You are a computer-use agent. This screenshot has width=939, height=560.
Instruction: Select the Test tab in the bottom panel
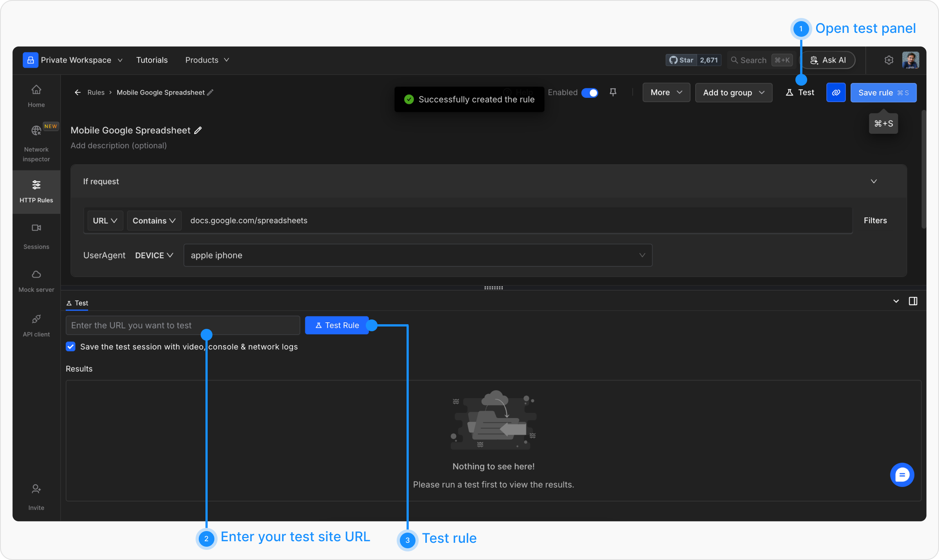pos(77,303)
